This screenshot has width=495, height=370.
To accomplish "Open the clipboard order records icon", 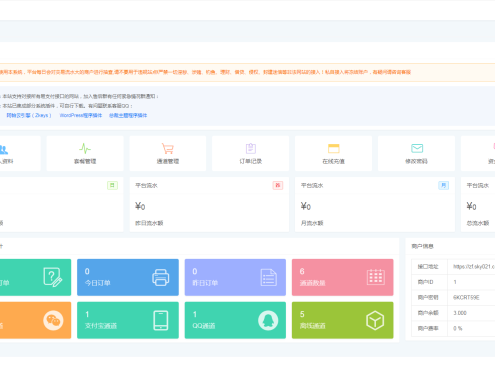I will [251, 148].
